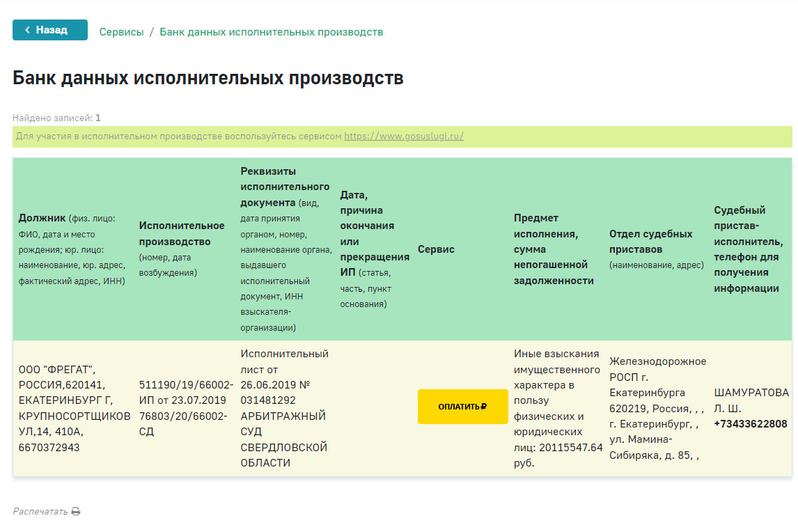Image resolution: width=798 pixels, height=532 pixels.
Task: Click the Отдел судебных приставов header
Action: (657, 249)
